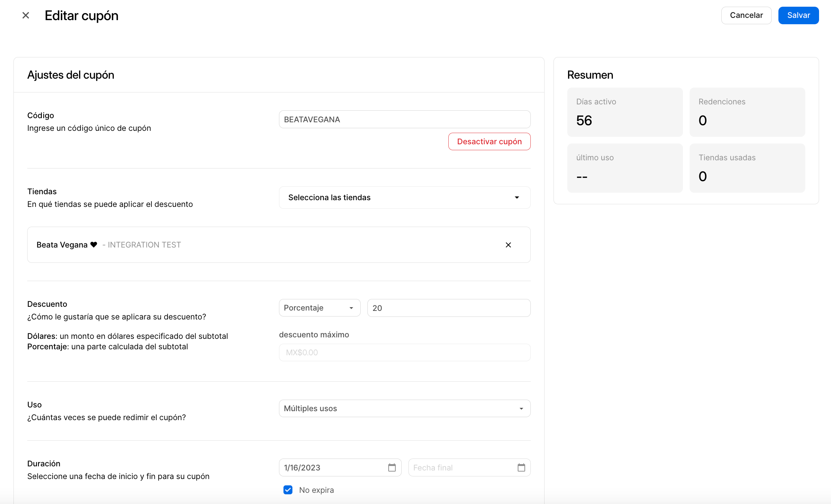Image resolution: width=831 pixels, height=504 pixels.
Task: Uncheck the No expira checkbox
Action: 288,489
